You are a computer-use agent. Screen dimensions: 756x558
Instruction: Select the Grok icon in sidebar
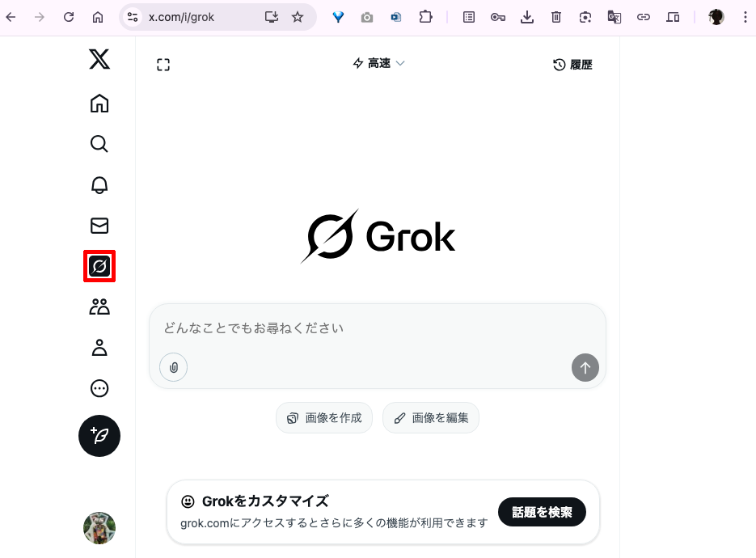[x=99, y=266]
